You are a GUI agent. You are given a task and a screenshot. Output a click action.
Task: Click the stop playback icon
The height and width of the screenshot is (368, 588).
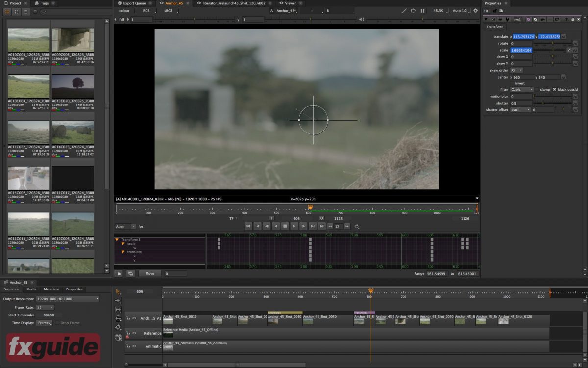point(284,226)
